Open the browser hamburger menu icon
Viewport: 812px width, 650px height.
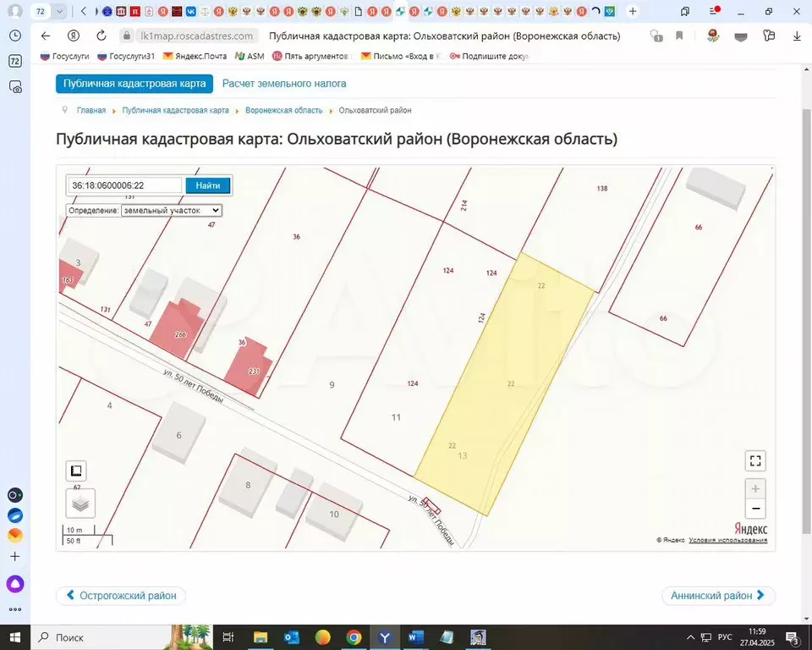click(x=715, y=11)
